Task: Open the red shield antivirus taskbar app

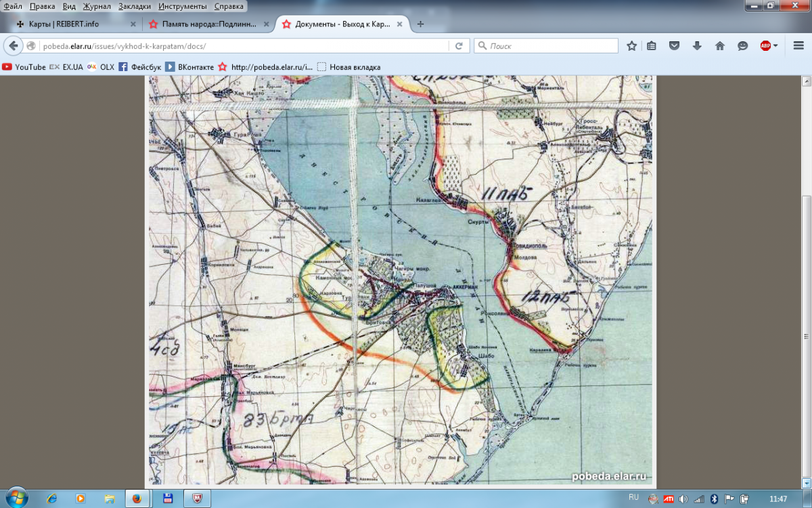Action: [198, 499]
